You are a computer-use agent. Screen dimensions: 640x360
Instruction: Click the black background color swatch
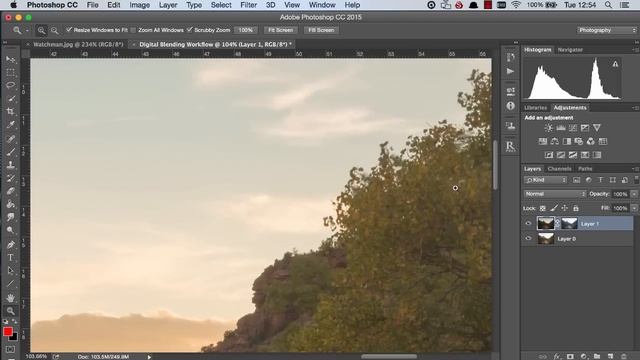click(14, 338)
